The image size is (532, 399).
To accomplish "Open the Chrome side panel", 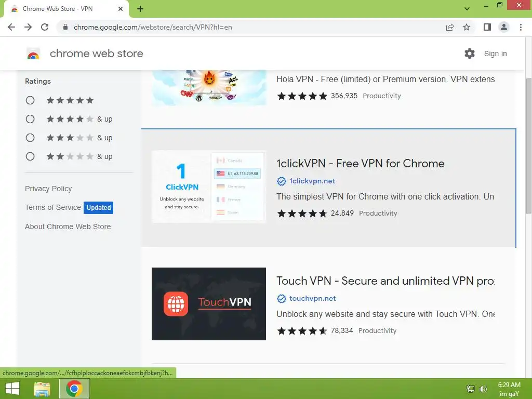I will [487, 27].
